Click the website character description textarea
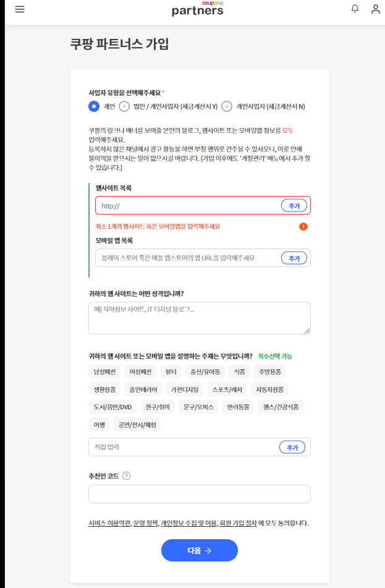The height and width of the screenshot is (588, 385). click(x=200, y=318)
